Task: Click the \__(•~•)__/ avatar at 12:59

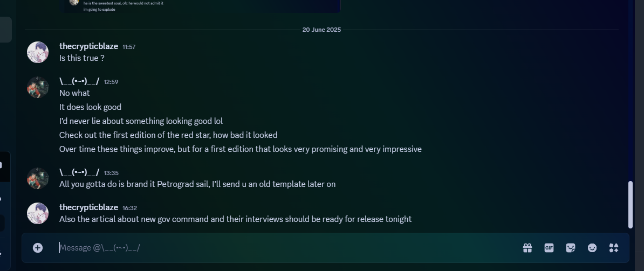Action: [38, 87]
